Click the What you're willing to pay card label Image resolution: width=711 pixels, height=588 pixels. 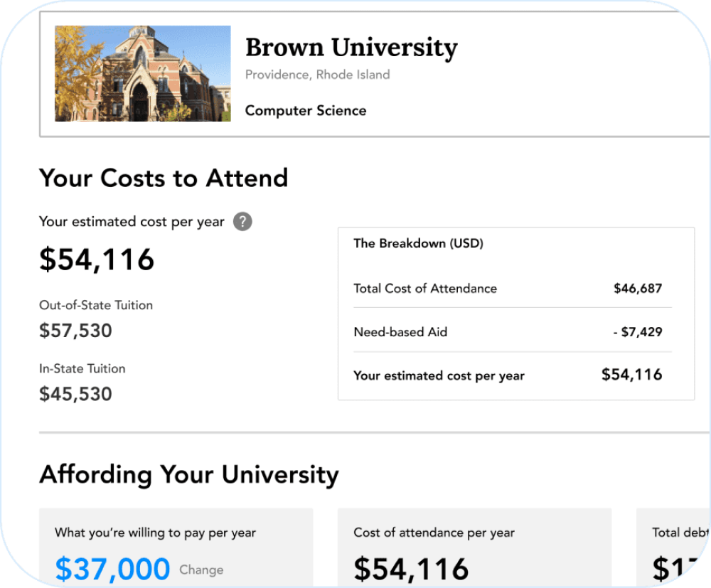coord(155,533)
